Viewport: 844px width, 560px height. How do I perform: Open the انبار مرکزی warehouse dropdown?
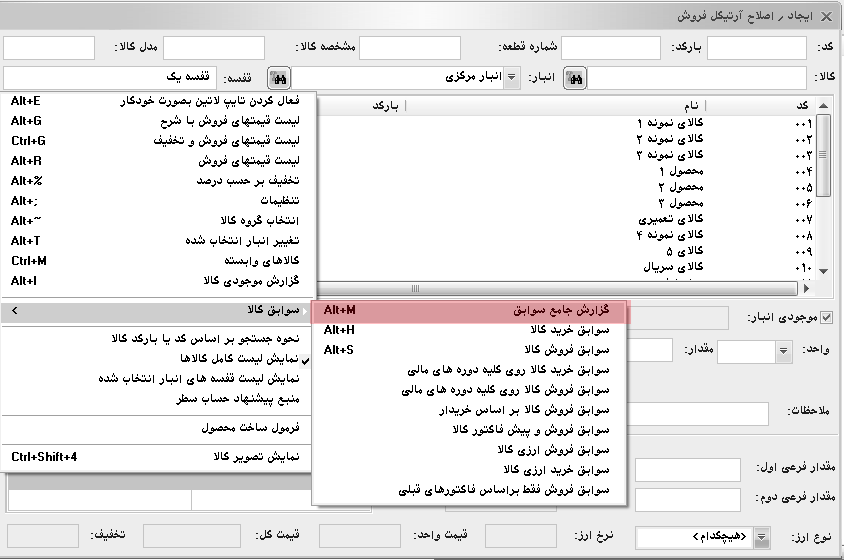point(510,77)
